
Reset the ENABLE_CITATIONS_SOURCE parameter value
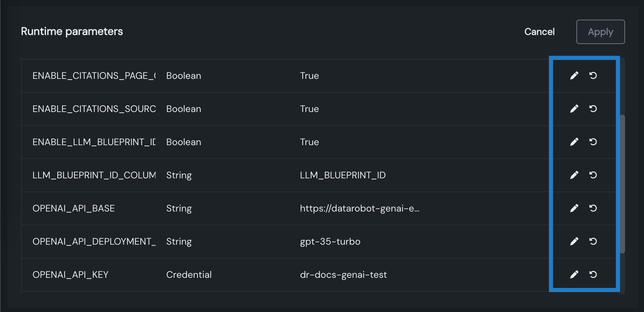point(593,109)
